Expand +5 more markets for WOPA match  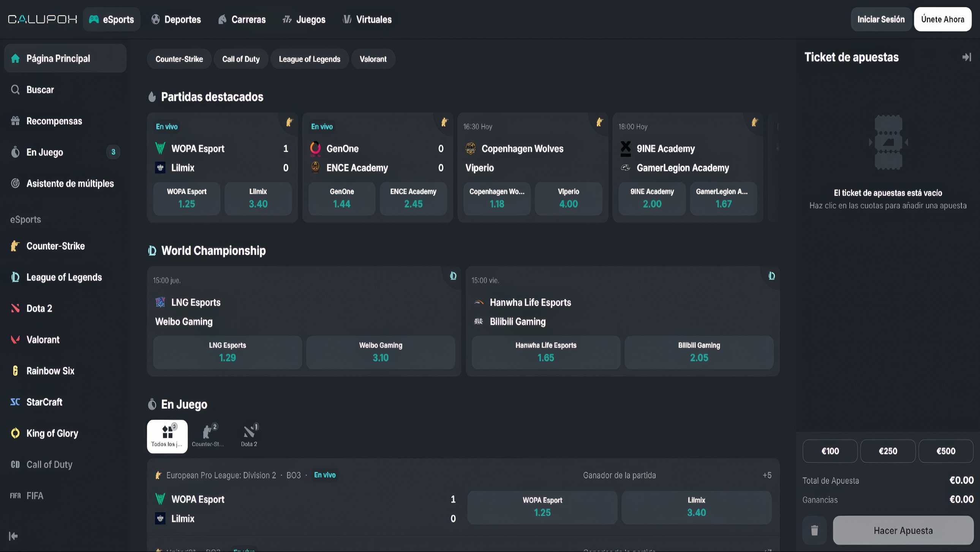click(767, 475)
